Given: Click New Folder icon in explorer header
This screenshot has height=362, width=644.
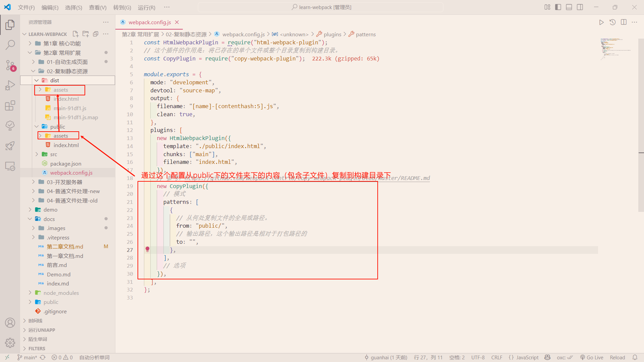Looking at the screenshot, I should (86, 34).
